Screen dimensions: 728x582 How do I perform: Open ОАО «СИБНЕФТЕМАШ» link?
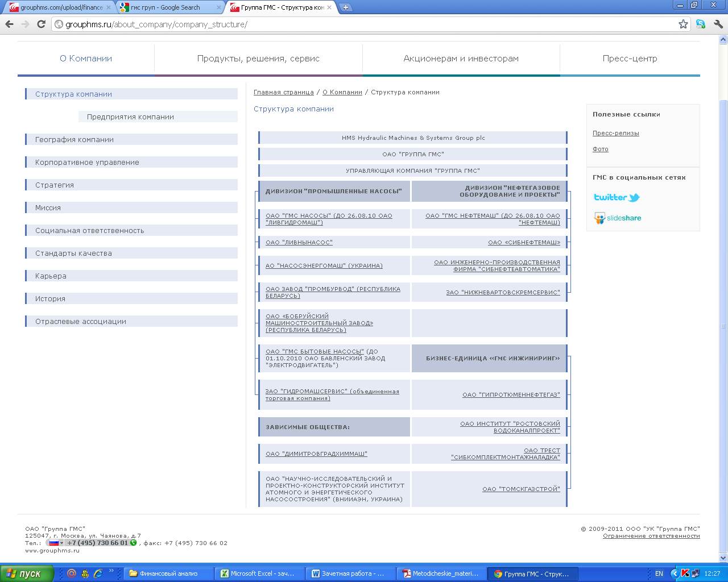(524, 242)
